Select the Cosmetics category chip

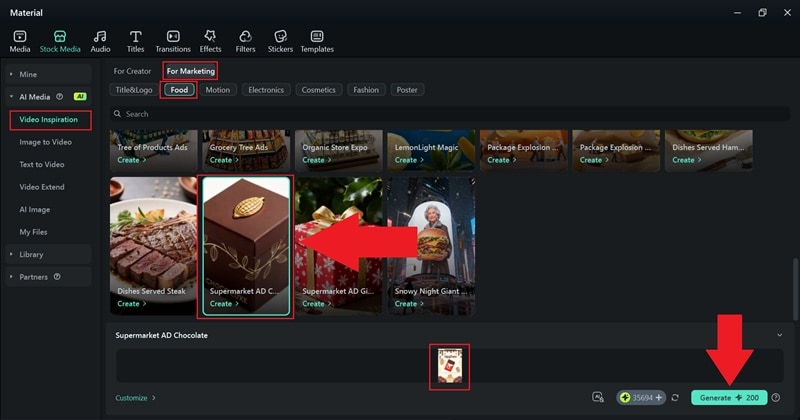pyautogui.click(x=318, y=90)
